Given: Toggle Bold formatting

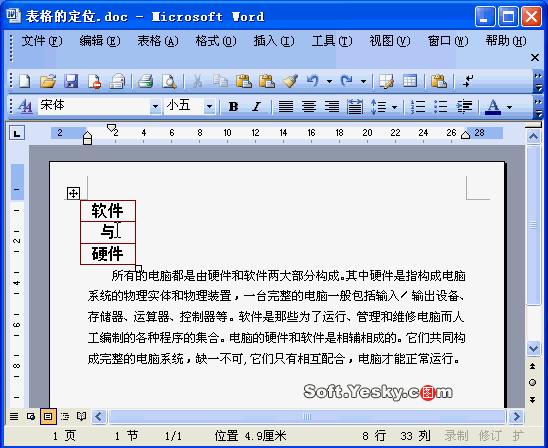Looking at the screenshot, I should coord(233,106).
